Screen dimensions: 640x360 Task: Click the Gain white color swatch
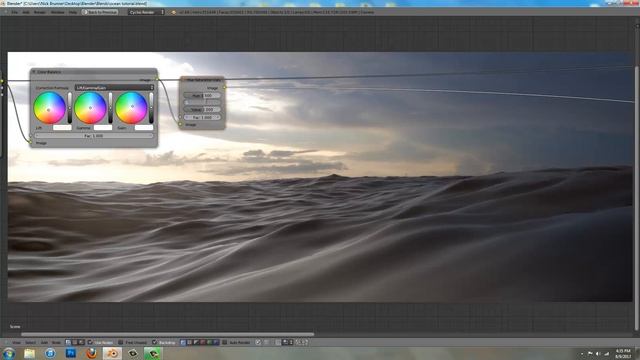pos(144,127)
